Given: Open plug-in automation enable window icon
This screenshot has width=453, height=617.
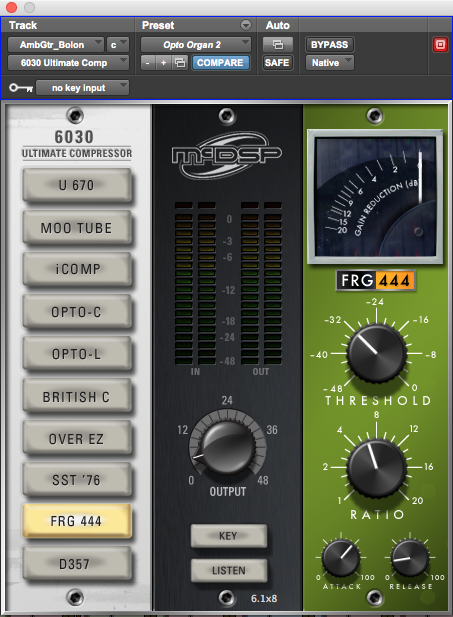Looking at the screenshot, I should click(x=278, y=44).
